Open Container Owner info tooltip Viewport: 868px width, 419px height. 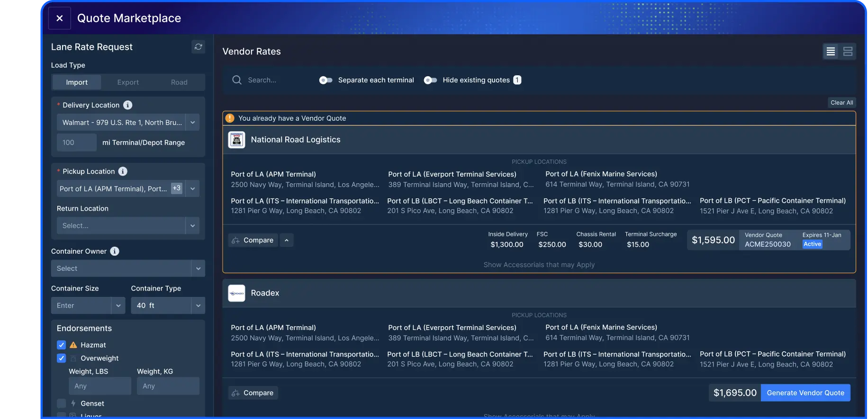pyautogui.click(x=115, y=251)
